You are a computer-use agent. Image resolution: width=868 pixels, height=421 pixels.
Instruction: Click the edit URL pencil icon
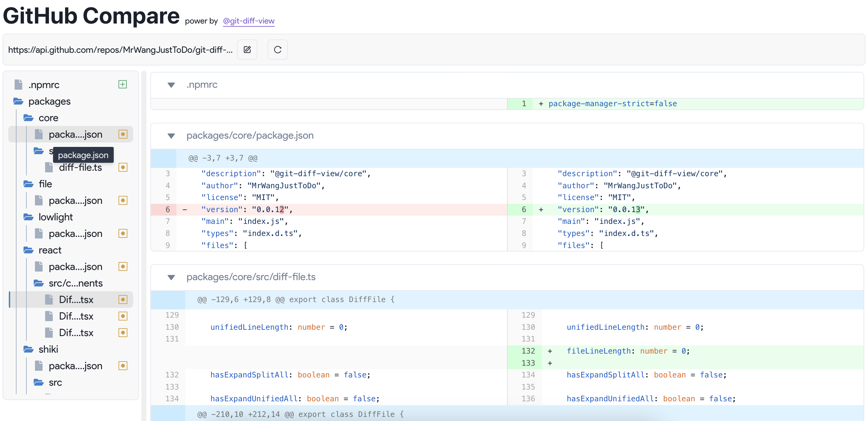pos(247,50)
